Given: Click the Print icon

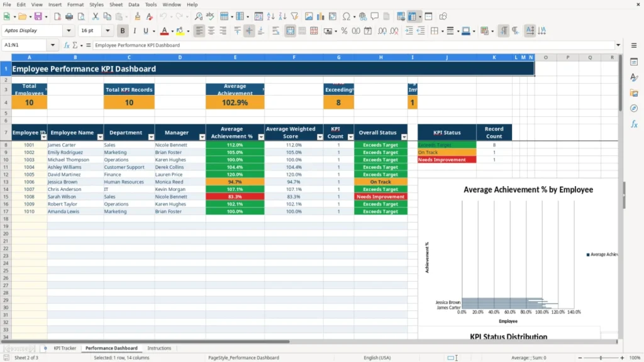Looking at the screenshot, I should click(x=69, y=16).
